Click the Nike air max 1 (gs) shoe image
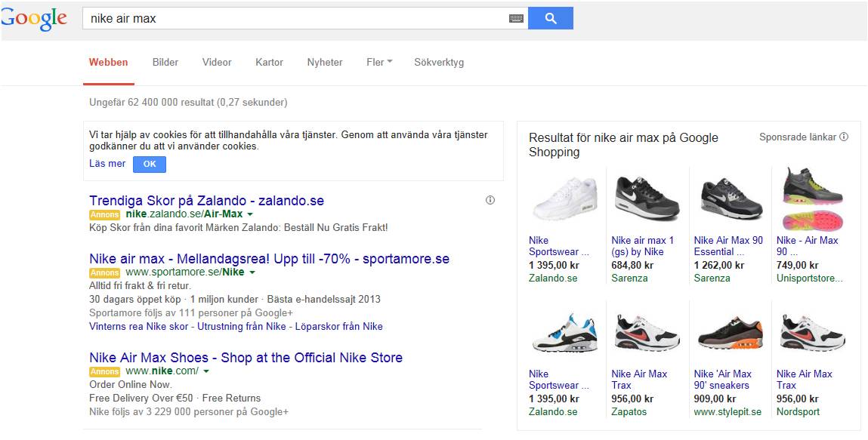868x440 pixels. [647, 199]
